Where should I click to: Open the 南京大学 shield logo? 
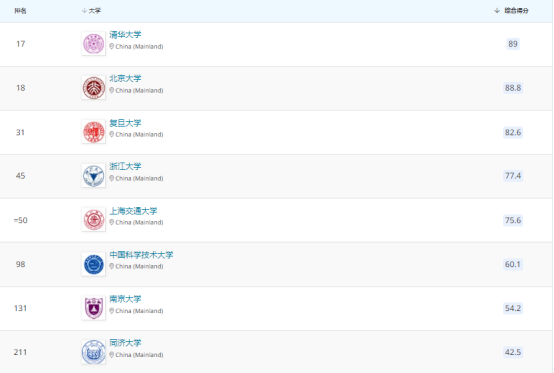coord(94,308)
